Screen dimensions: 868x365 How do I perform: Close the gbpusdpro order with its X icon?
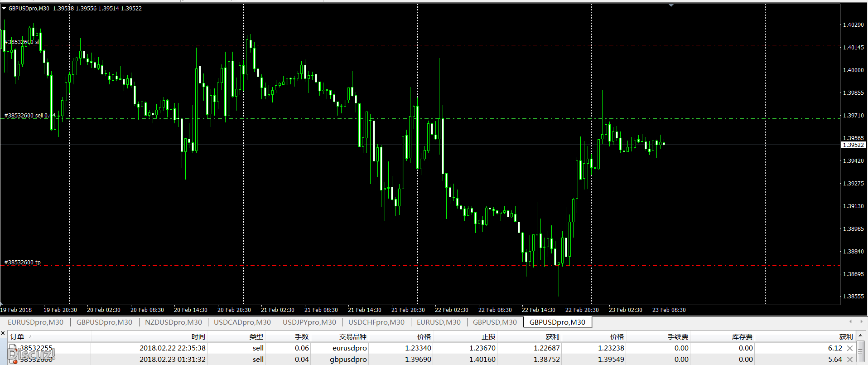(850, 360)
